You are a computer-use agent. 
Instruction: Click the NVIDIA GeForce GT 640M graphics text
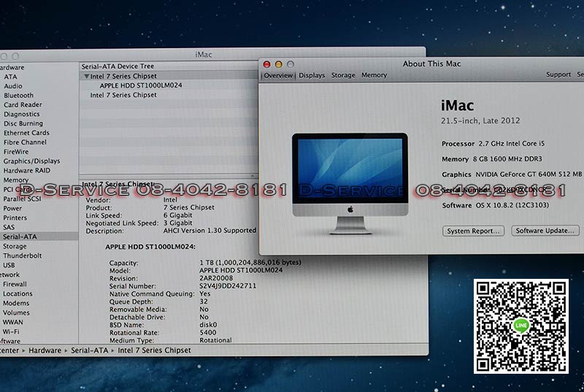tap(529, 174)
